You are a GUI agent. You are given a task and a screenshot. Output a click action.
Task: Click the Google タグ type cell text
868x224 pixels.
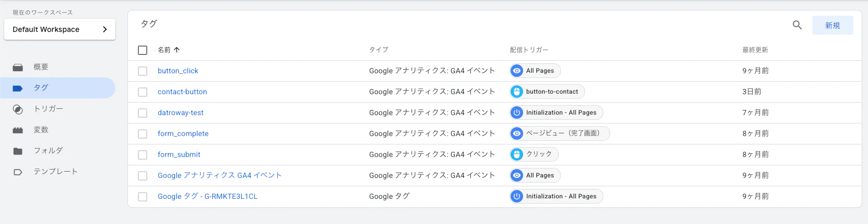coord(389,196)
